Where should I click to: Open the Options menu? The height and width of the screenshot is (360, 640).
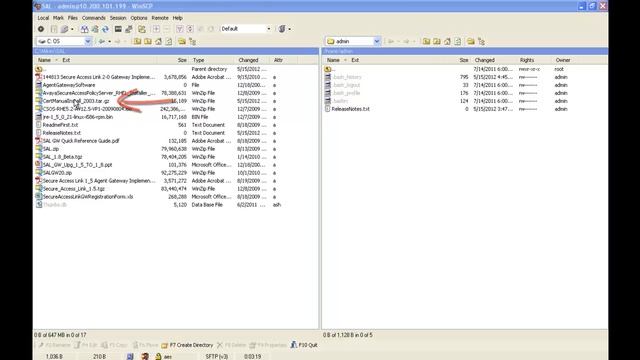[x=139, y=18]
